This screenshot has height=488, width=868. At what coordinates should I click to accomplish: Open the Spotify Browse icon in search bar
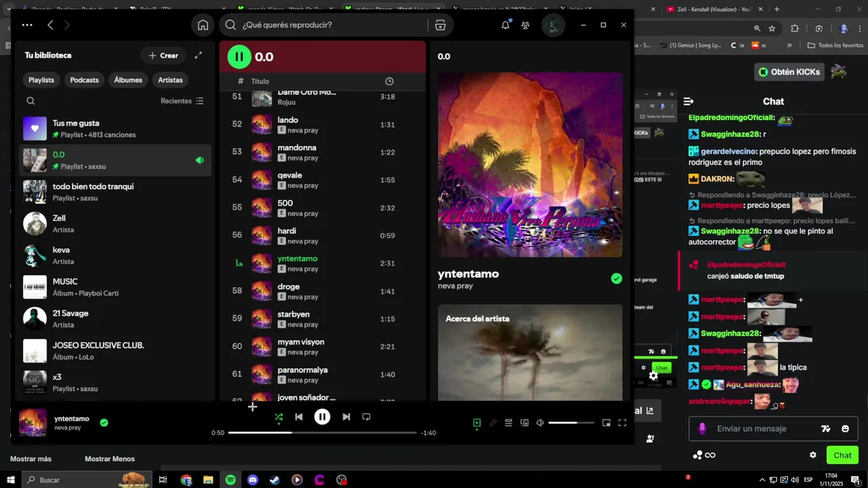(440, 25)
